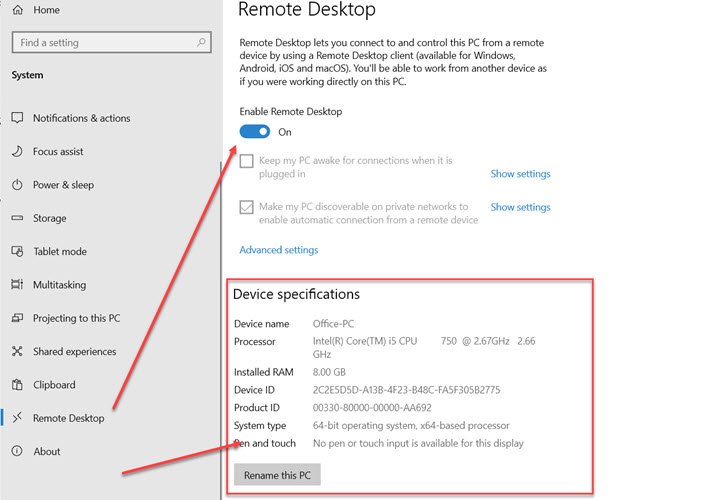Uncheck Make my PC discoverable checkbox

[246, 207]
